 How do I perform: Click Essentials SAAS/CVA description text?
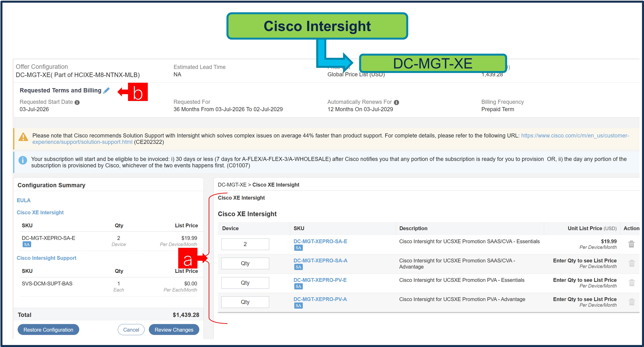(x=469, y=241)
